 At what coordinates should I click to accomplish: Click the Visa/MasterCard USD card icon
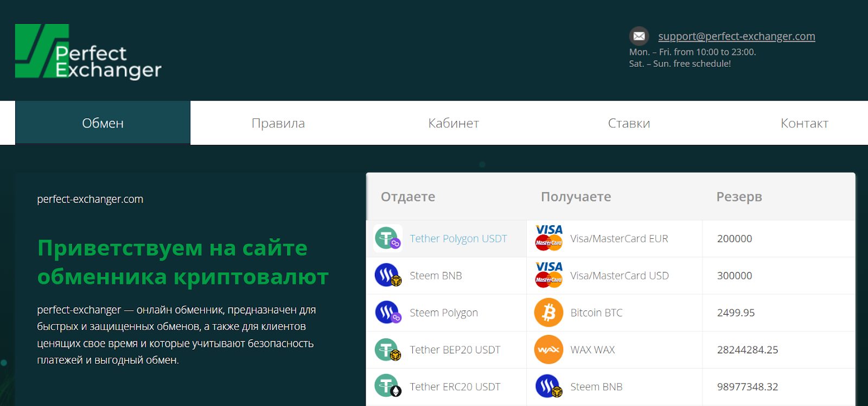coord(548,275)
